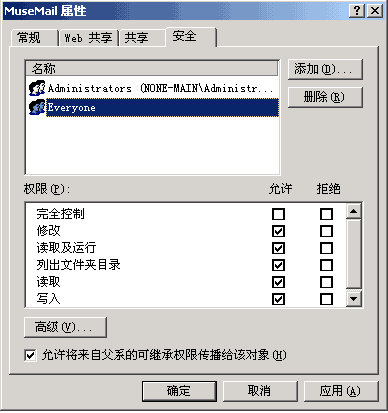Click the 添加 button
This screenshot has width=388, height=413.
325,69
